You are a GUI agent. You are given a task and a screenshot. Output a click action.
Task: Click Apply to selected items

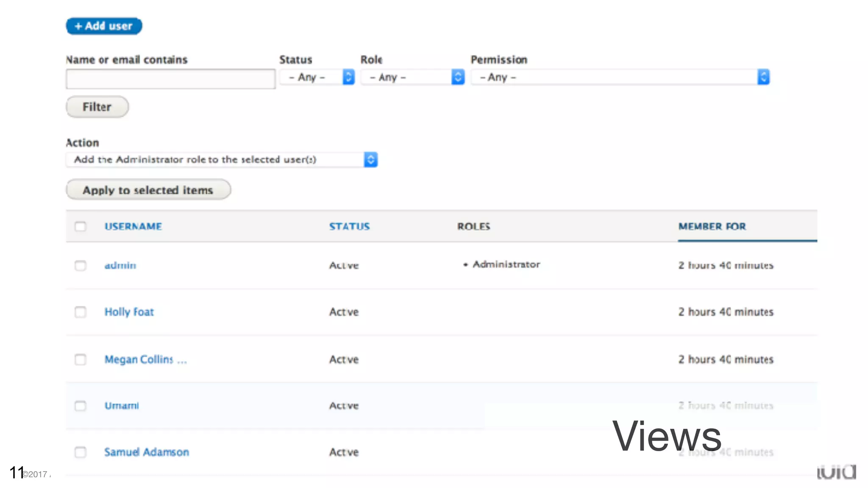click(x=148, y=189)
